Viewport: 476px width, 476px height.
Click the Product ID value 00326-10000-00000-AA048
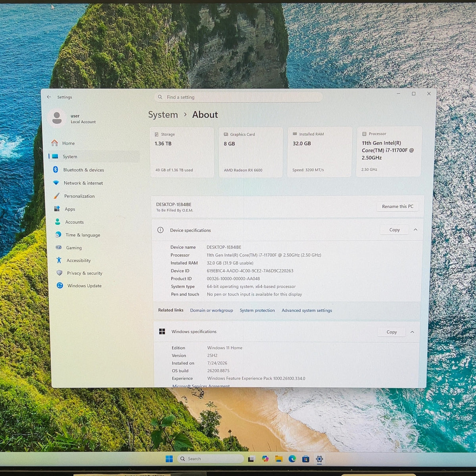click(x=233, y=278)
